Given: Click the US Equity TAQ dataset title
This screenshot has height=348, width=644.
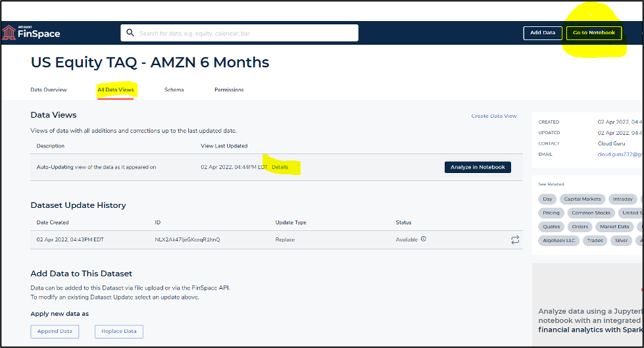Looking at the screenshot, I should 150,62.
